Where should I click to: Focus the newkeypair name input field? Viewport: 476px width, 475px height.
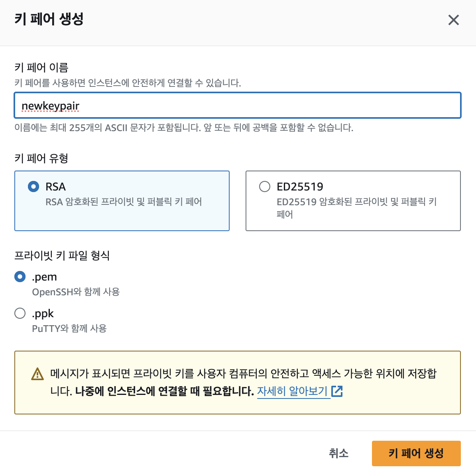click(x=238, y=105)
